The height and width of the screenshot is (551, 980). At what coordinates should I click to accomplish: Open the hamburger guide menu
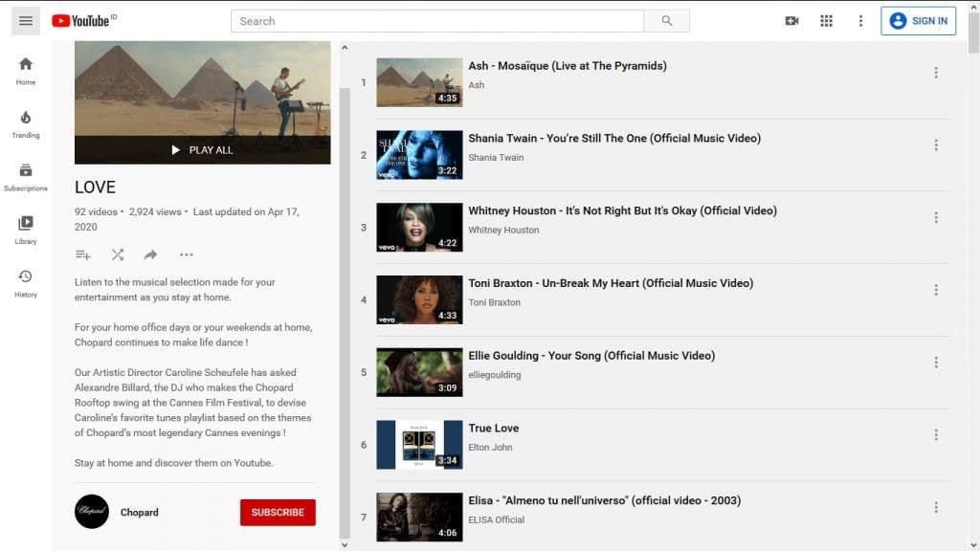click(26, 21)
